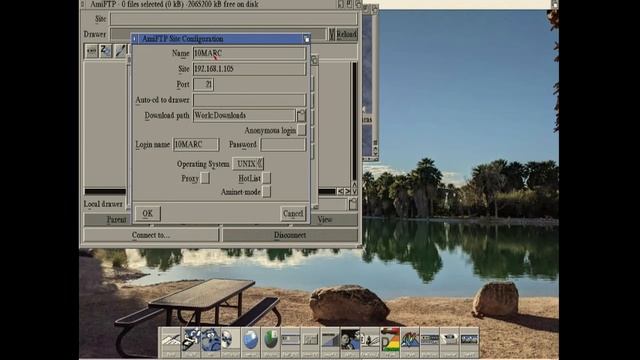Image resolution: width=640 pixels, height=360 pixels.
Task: Launch the blue round cartoon face dock icon
Action: coord(211,340)
